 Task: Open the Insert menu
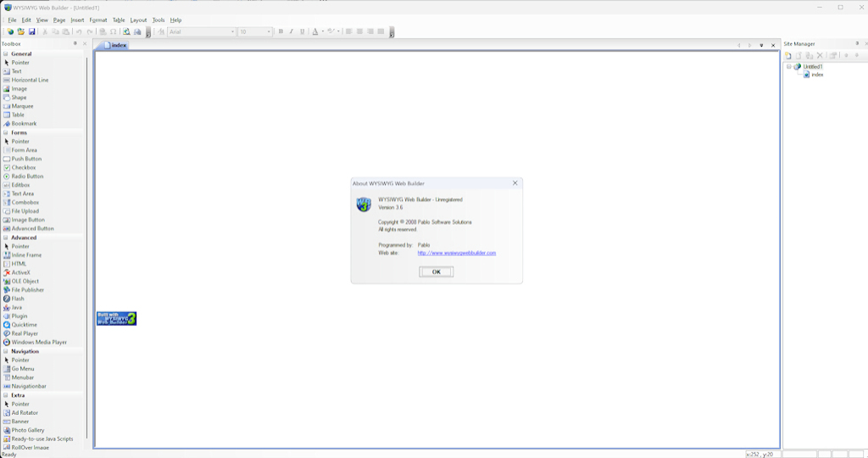(77, 20)
